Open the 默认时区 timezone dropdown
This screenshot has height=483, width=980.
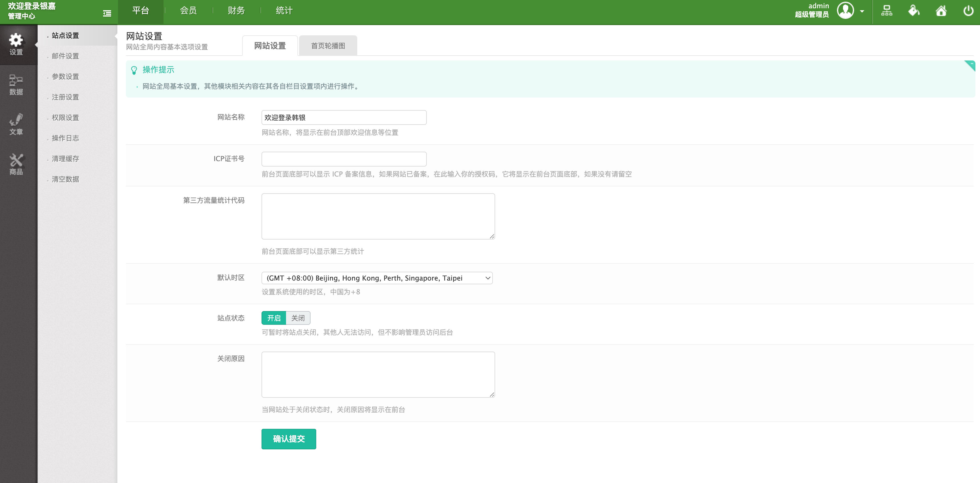pos(377,278)
